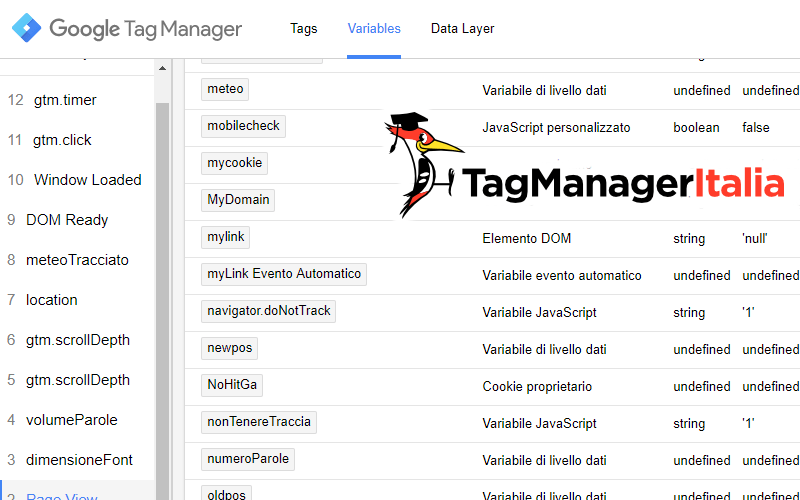Click 'string' data type in nonTenereTraccia row
This screenshot has height=500, width=800.
(689, 423)
